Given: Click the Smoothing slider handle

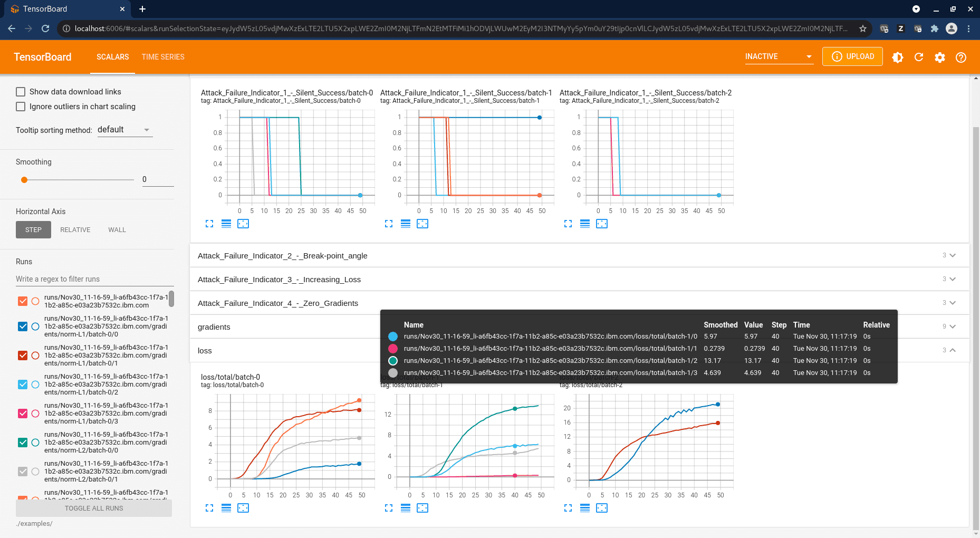Looking at the screenshot, I should [x=24, y=180].
